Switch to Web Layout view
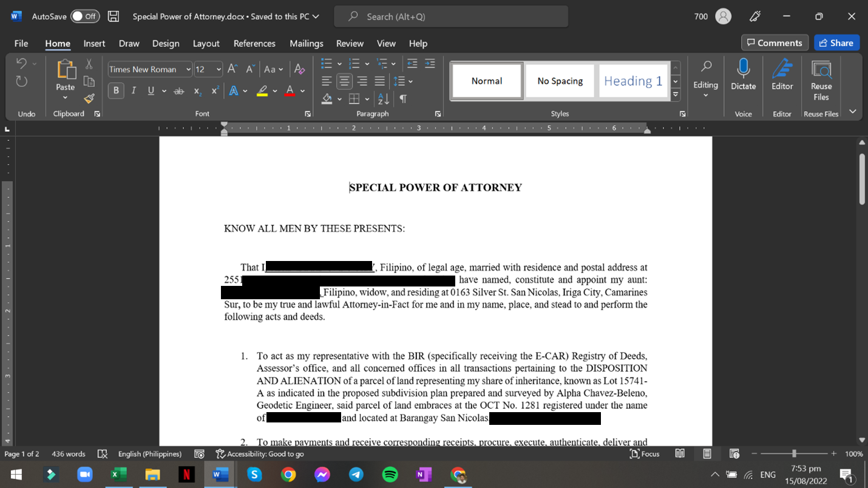This screenshot has width=868, height=488. click(x=734, y=453)
